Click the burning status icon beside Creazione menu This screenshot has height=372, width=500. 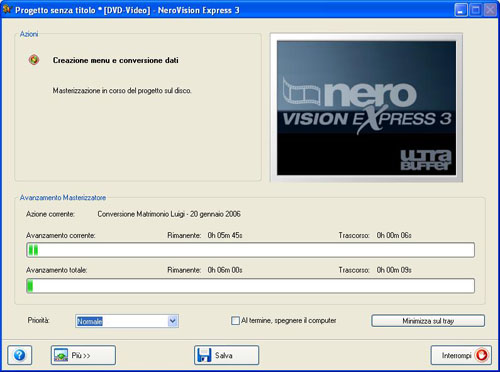coord(34,60)
